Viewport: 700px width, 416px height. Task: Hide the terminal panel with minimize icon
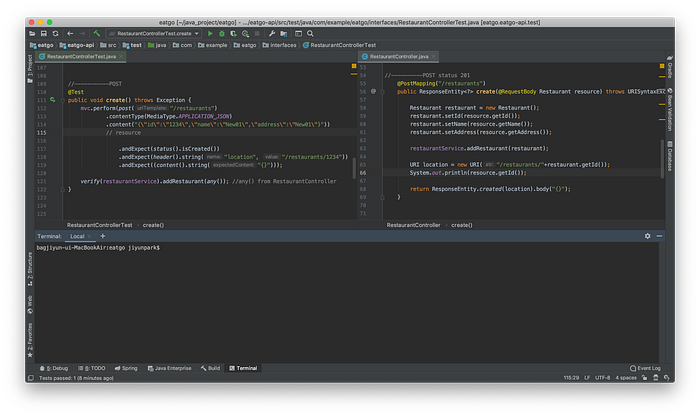[658, 236]
